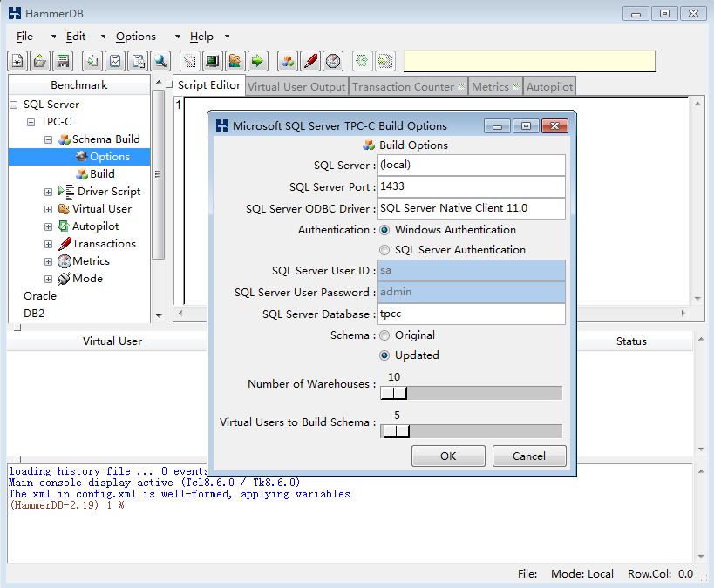714x588 pixels.
Task: Click the greyed-out dotted script toolbar icon
Action: (x=189, y=60)
